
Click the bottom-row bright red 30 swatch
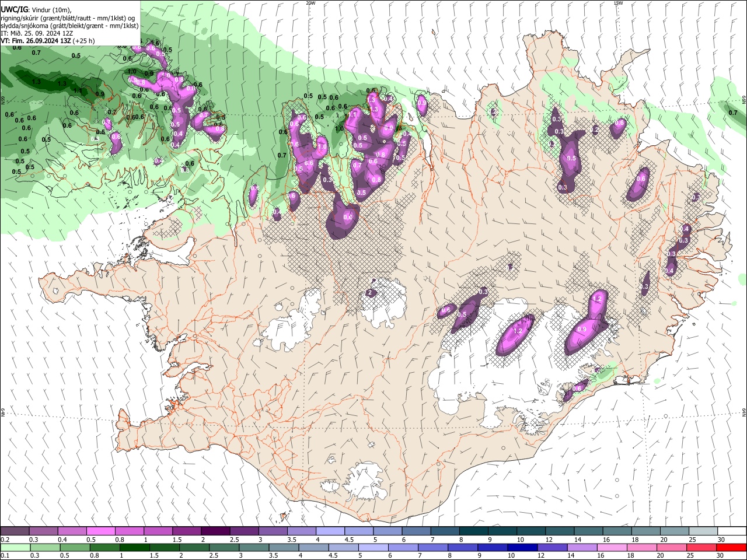[731, 548]
